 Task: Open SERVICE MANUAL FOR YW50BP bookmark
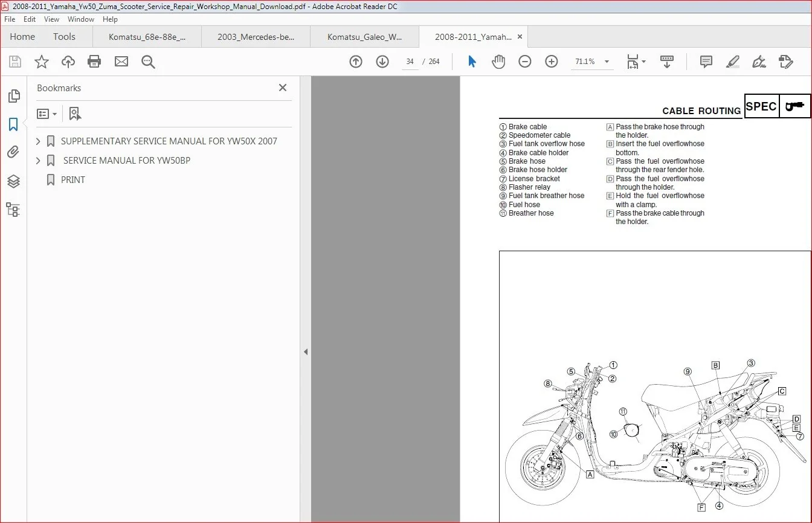coord(127,161)
